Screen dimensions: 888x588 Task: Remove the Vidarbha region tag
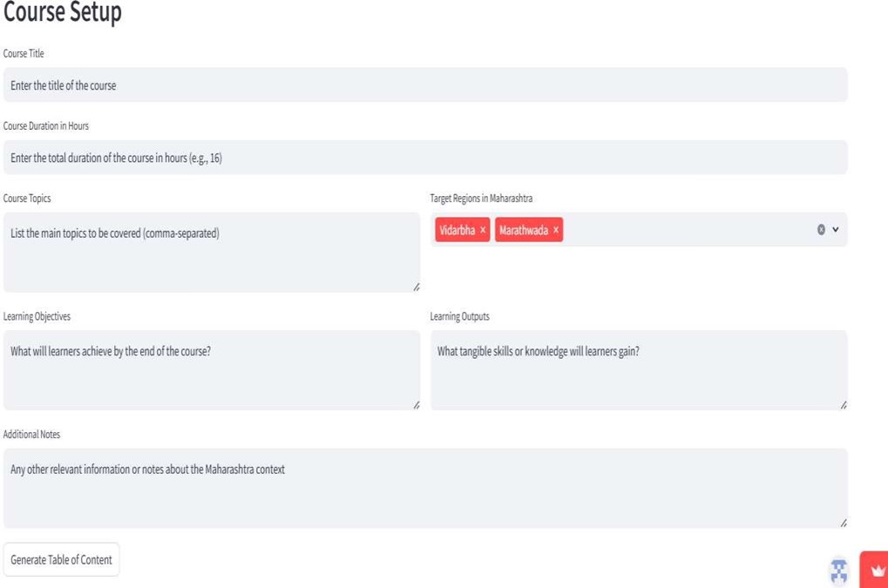[483, 230]
